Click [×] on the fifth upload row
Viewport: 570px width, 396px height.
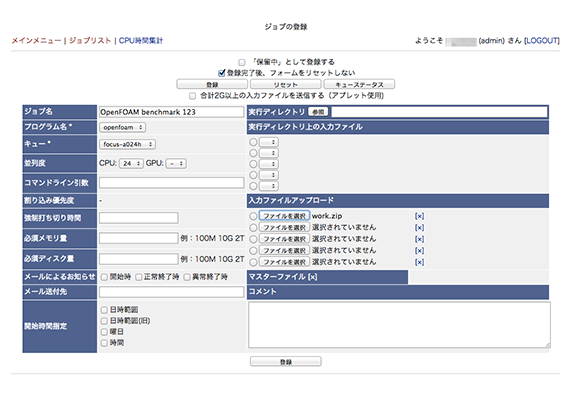tap(419, 262)
